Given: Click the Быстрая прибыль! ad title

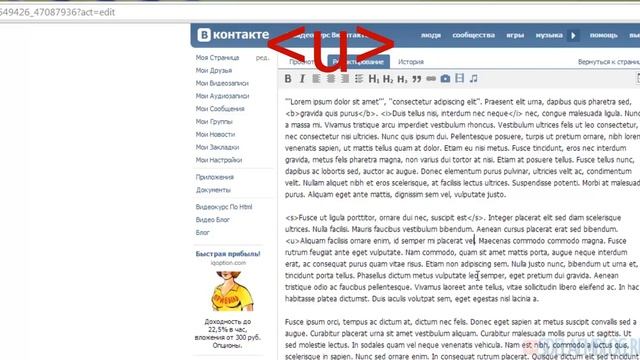Looking at the screenshot, I should [228, 254].
